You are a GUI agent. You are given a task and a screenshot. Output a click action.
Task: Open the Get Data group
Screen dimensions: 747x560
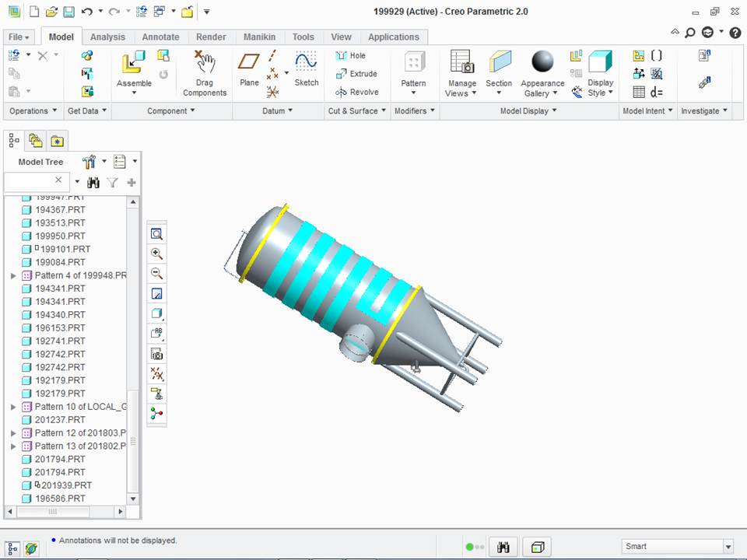click(86, 111)
